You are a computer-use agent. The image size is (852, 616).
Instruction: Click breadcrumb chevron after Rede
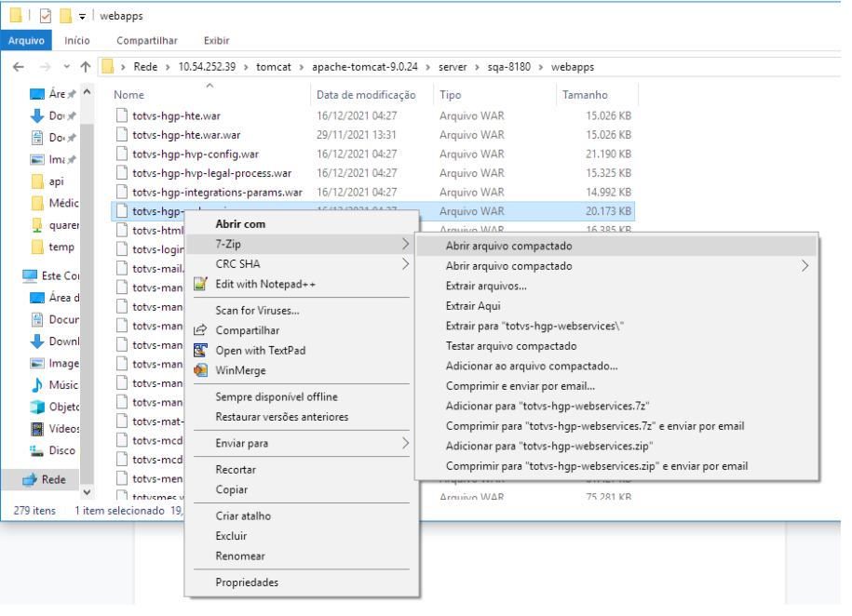(x=168, y=67)
